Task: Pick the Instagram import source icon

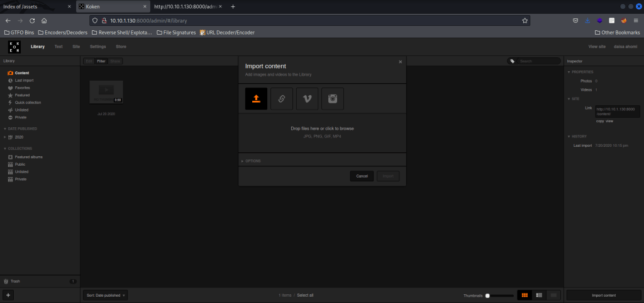Action: (x=333, y=99)
